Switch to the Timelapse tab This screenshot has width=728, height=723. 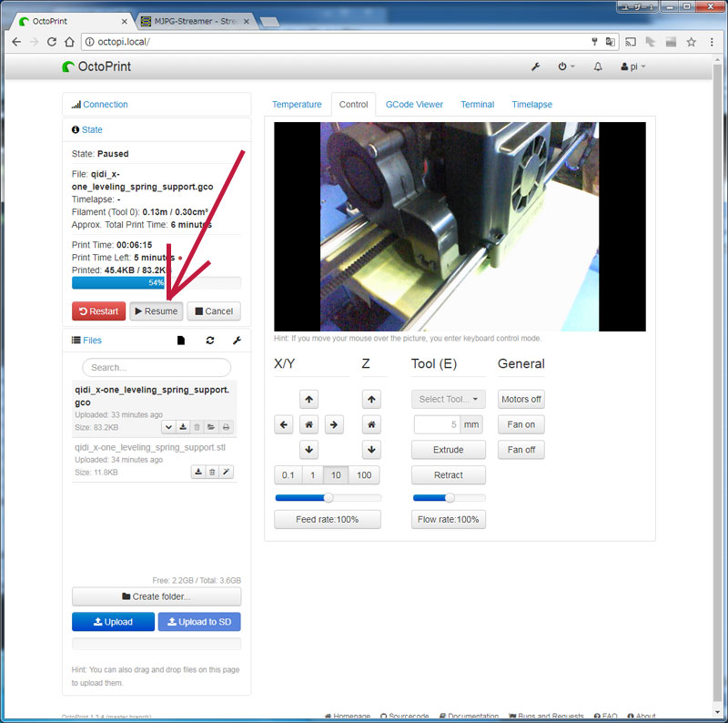(532, 105)
